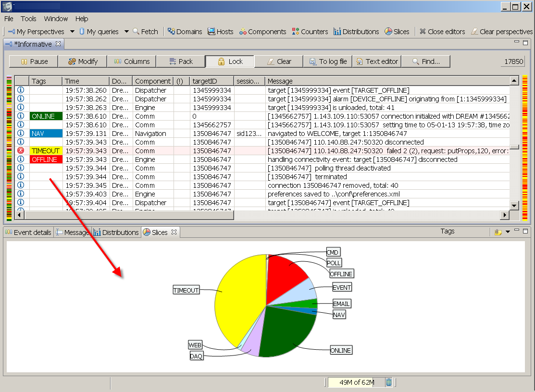Select the blue NAV tag cell

(x=46, y=134)
